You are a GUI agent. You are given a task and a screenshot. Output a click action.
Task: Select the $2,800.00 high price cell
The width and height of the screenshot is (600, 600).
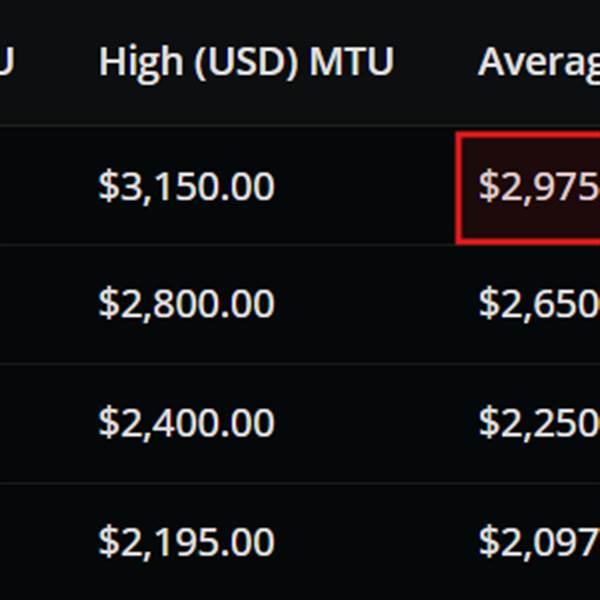point(186,304)
